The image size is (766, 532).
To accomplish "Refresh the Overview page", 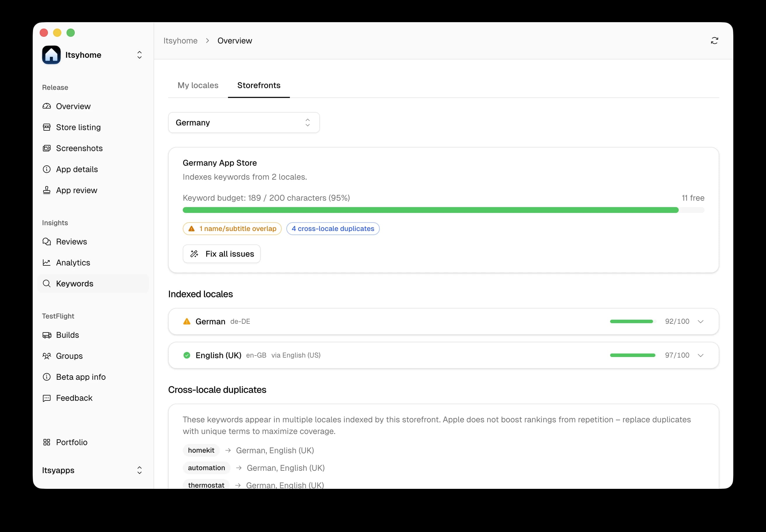I will click(x=715, y=40).
